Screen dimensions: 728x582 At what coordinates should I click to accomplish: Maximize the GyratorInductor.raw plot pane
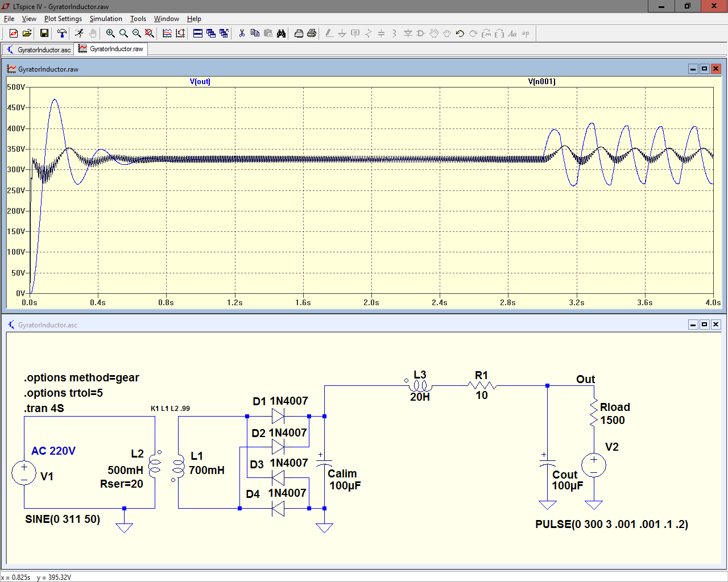704,69
